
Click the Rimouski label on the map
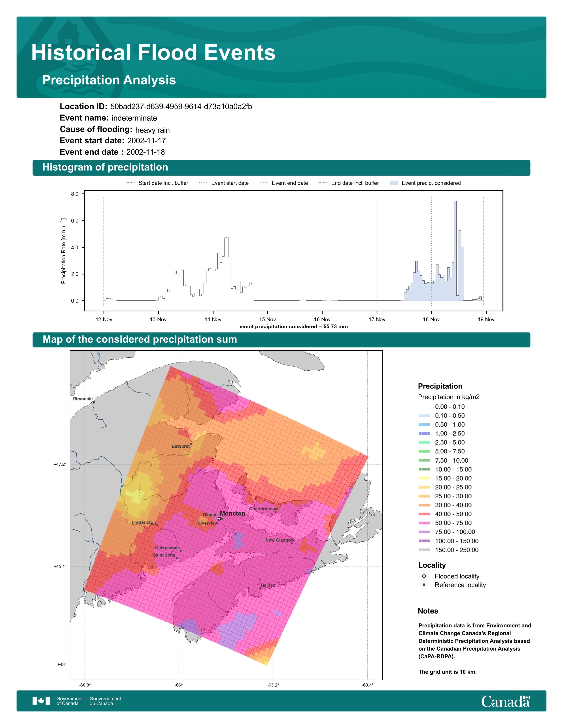pos(83,399)
